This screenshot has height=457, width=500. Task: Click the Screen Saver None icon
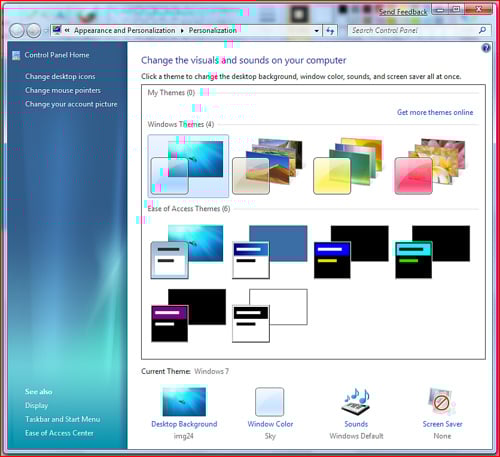[x=442, y=402]
